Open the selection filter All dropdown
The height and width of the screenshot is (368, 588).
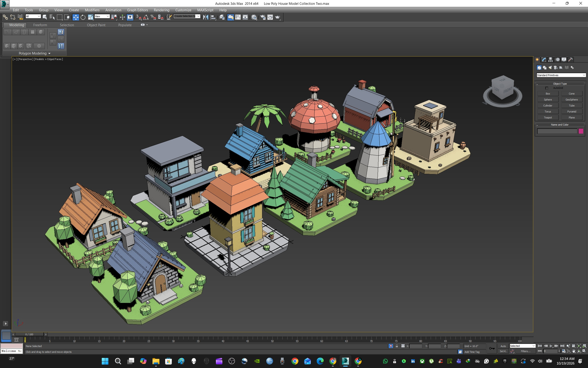pos(33,16)
